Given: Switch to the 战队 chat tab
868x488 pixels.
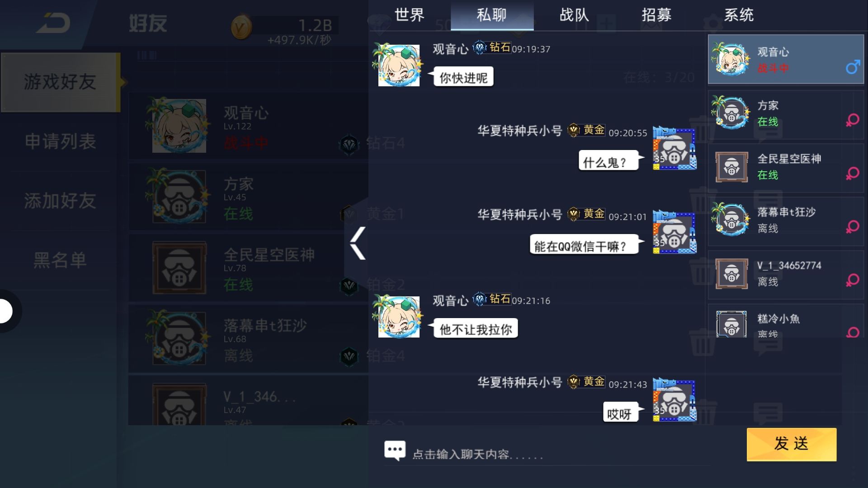Looking at the screenshot, I should [574, 15].
